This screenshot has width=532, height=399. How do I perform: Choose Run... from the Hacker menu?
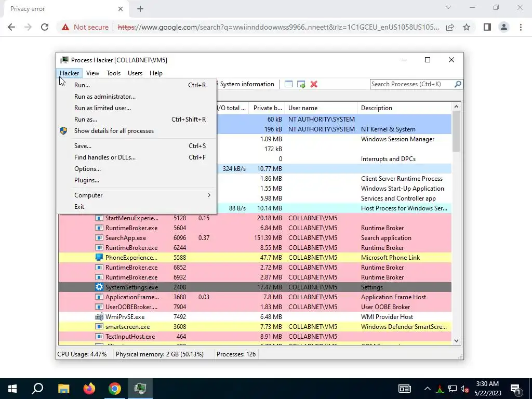pos(137,85)
